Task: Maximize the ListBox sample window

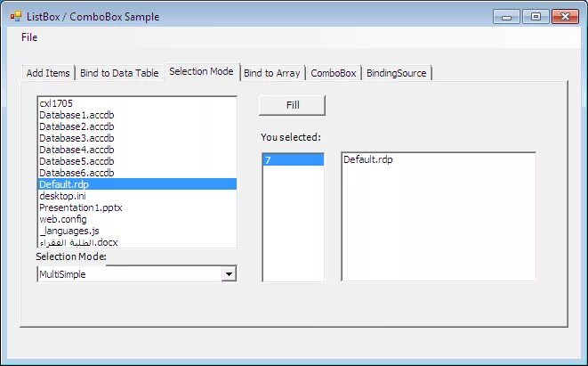Action: pos(536,17)
